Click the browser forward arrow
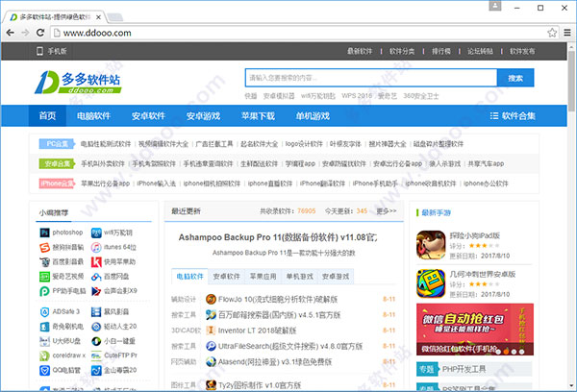 (x=25, y=33)
